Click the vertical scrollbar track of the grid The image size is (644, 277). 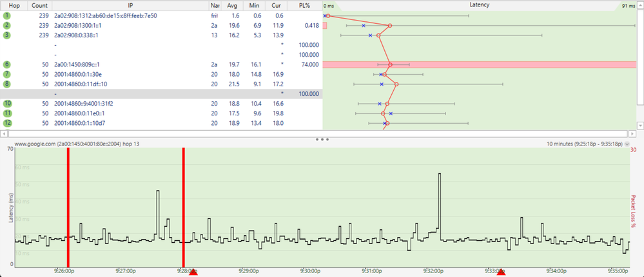point(640,57)
